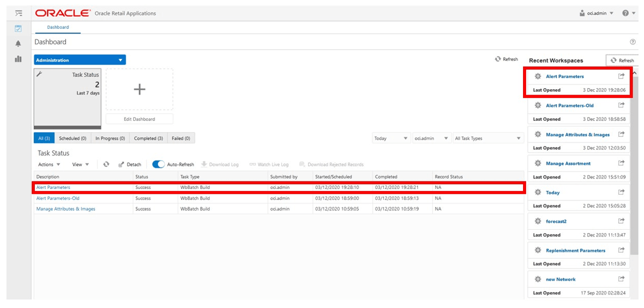Open Alert Parameters-Old workspace arrow icon

621,105
